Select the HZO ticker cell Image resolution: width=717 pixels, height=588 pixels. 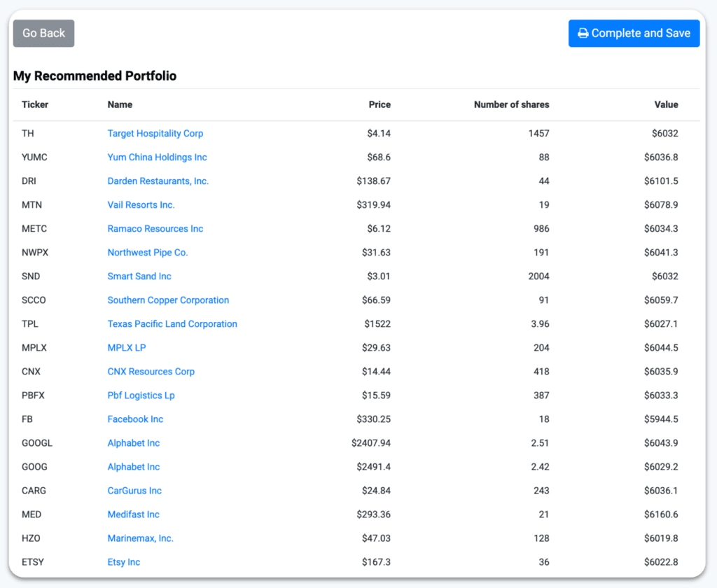[x=31, y=538]
